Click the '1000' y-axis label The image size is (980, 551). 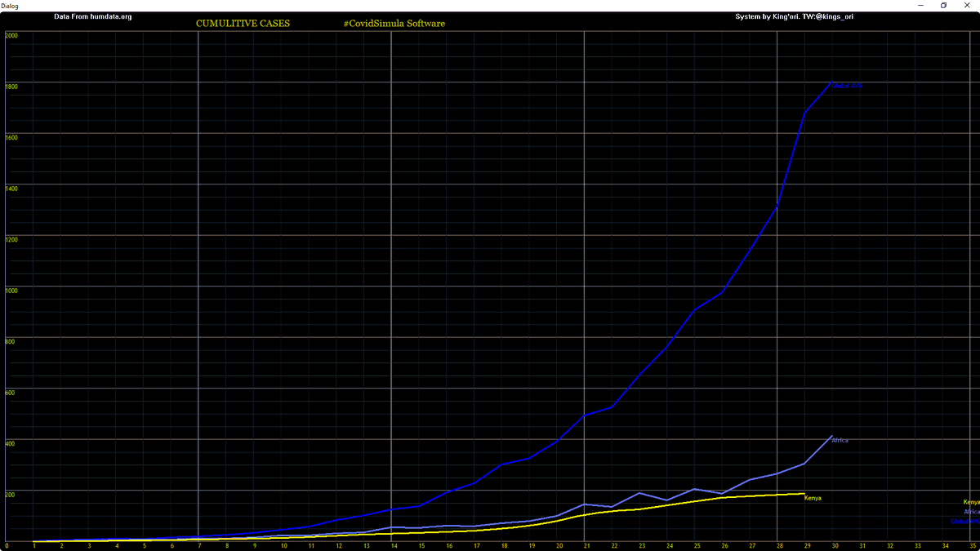click(x=11, y=291)
